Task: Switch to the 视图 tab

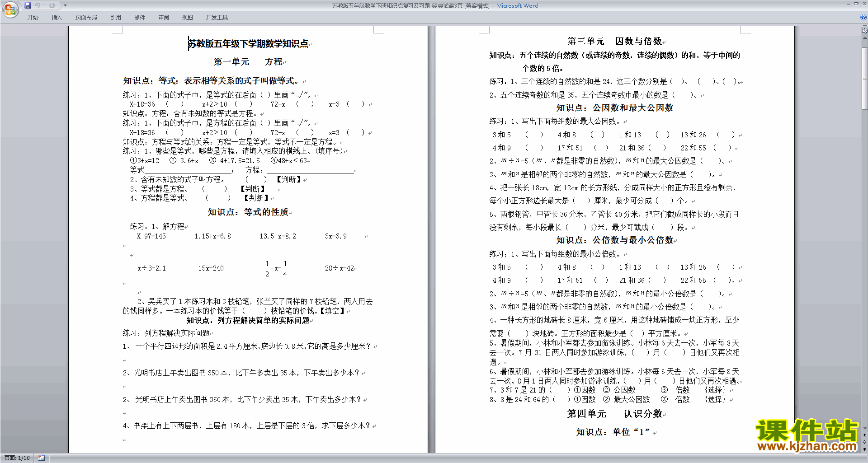Action: coord(188,17)
